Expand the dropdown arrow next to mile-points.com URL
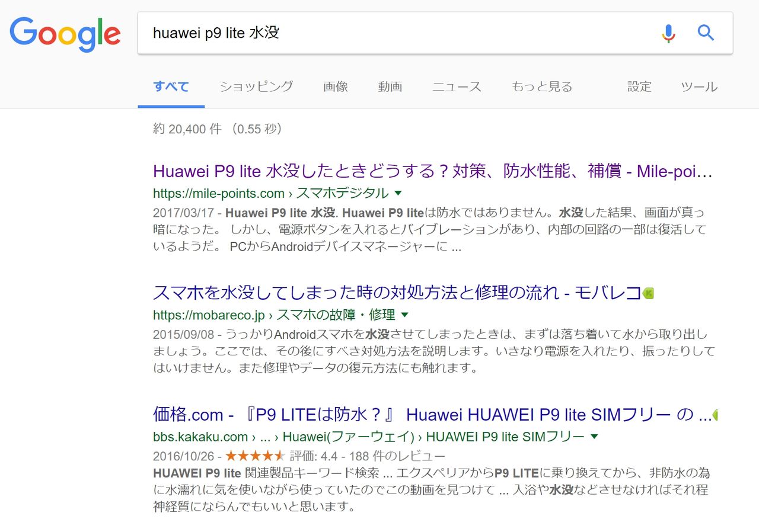759x532 pixels. tap(398, 193)
